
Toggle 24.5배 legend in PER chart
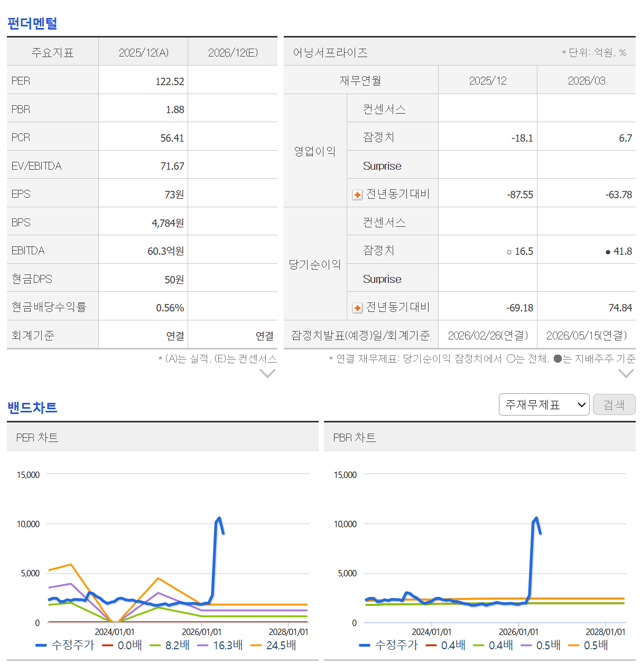pos(273,645)
